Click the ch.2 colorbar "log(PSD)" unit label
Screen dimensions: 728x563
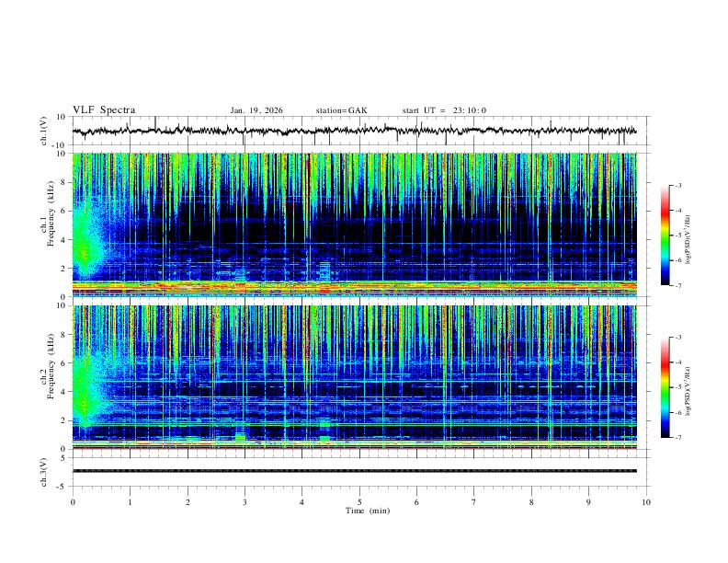[688, 391]
